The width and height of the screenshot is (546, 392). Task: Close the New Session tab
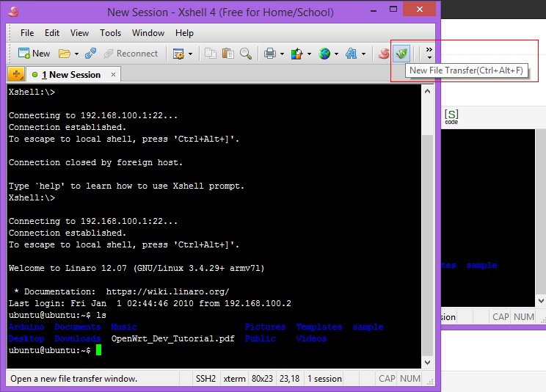[113, 75]
